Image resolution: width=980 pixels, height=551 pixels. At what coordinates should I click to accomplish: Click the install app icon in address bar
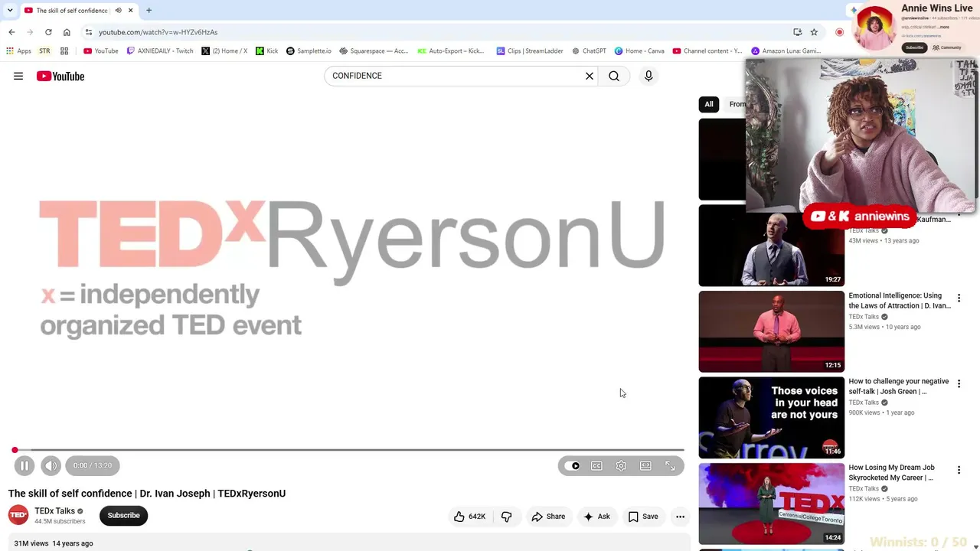797,32
